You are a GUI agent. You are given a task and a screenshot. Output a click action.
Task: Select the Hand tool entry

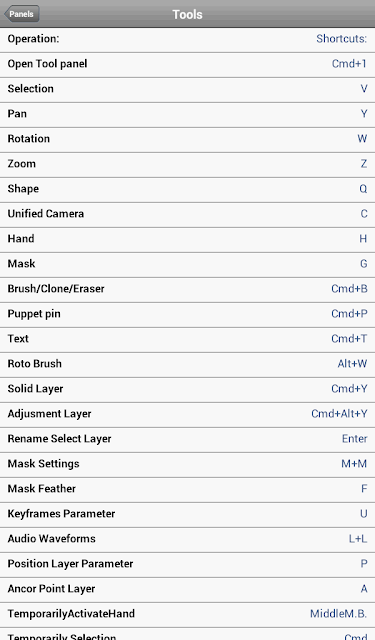pyautogui.click(x=187, y=240)
